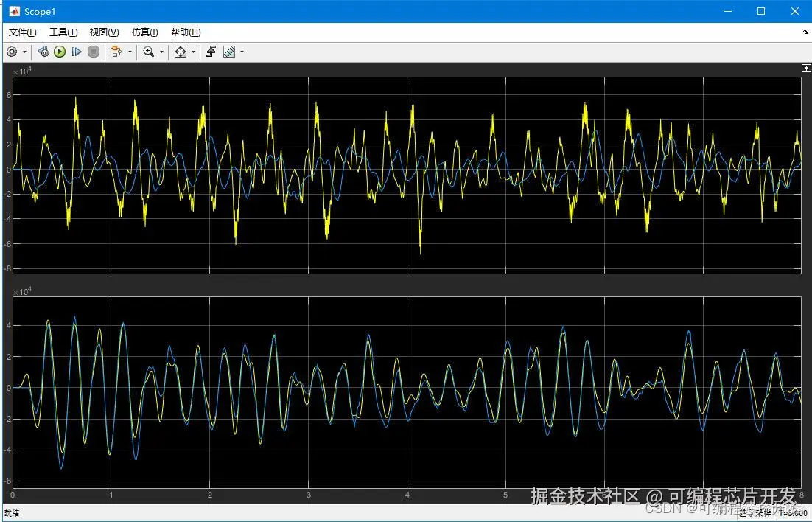This screenshot has width=812, height=522.
Task: Expand the configuration properties dropdown arrow
Action: coord(24,52)
